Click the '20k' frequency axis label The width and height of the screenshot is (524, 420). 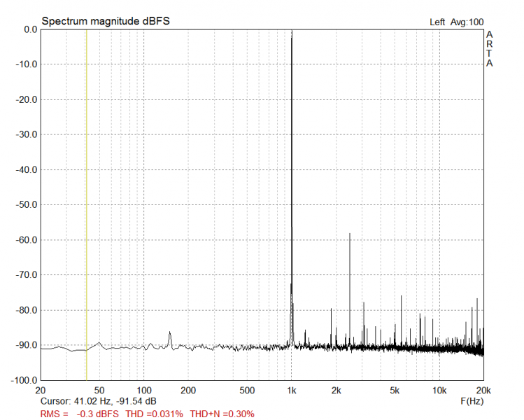click(483, 390)
